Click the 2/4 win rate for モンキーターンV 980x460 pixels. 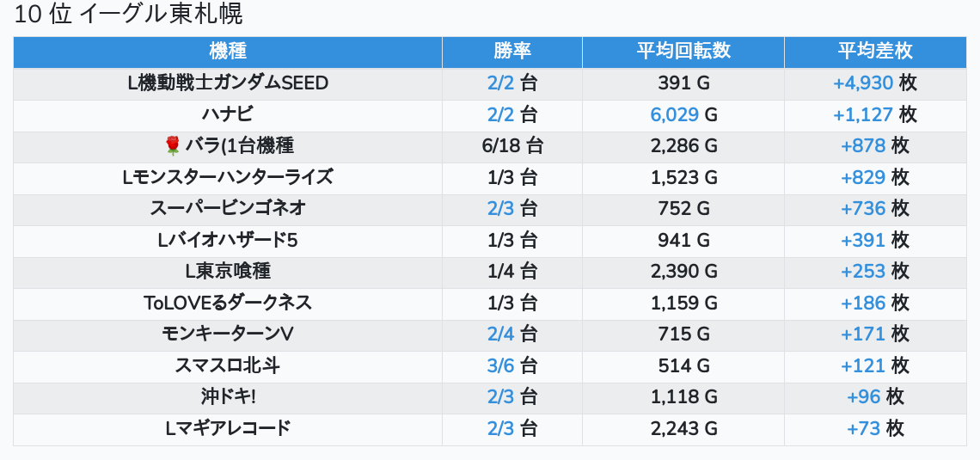tap(500, 334)
